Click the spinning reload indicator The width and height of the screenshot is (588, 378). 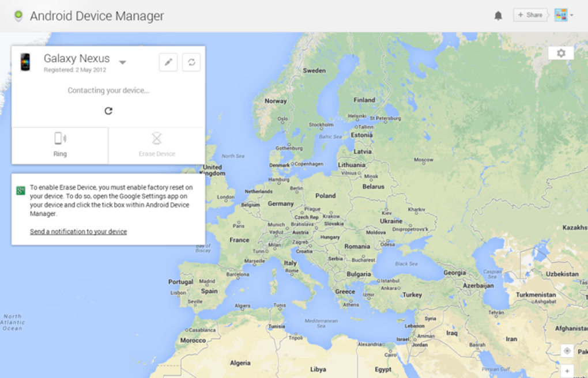click(x=108, y=111)
